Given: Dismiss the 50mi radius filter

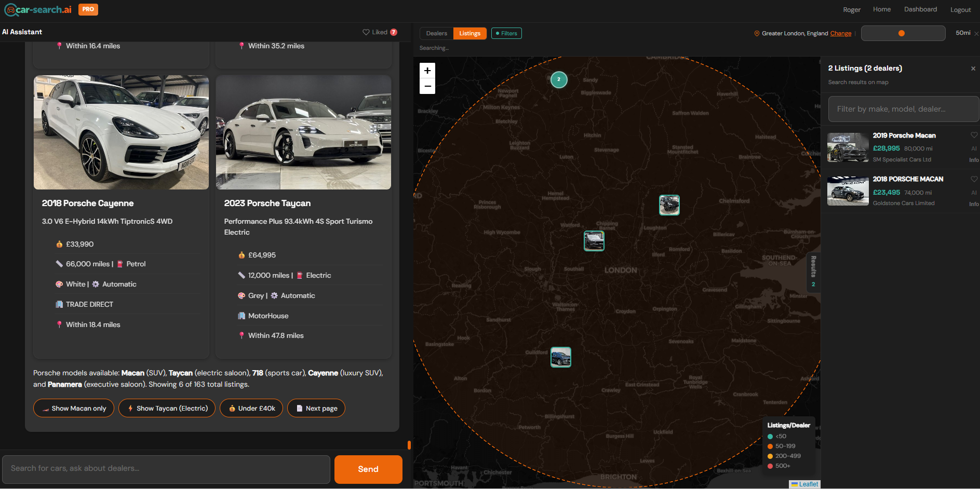Looking at the screenshot, I should 976,33.
